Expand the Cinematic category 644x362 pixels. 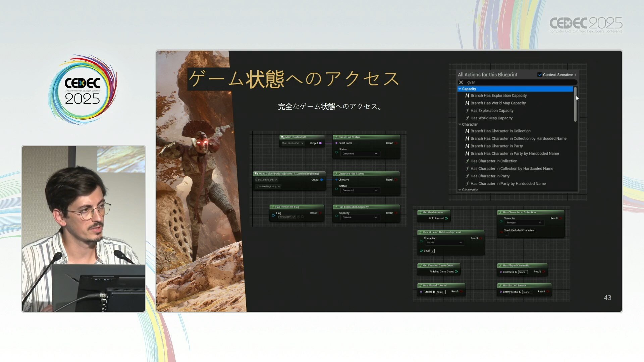click(x=460, y=190)
